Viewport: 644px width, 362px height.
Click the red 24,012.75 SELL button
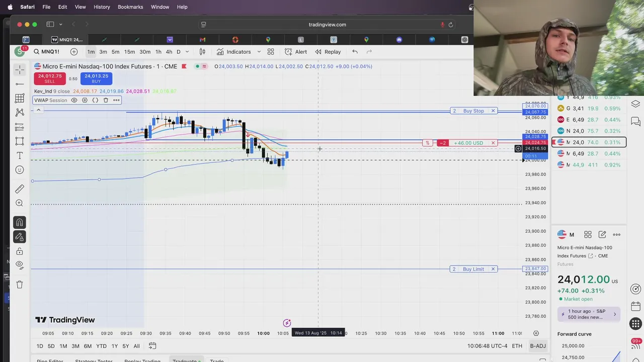point(50,78)
